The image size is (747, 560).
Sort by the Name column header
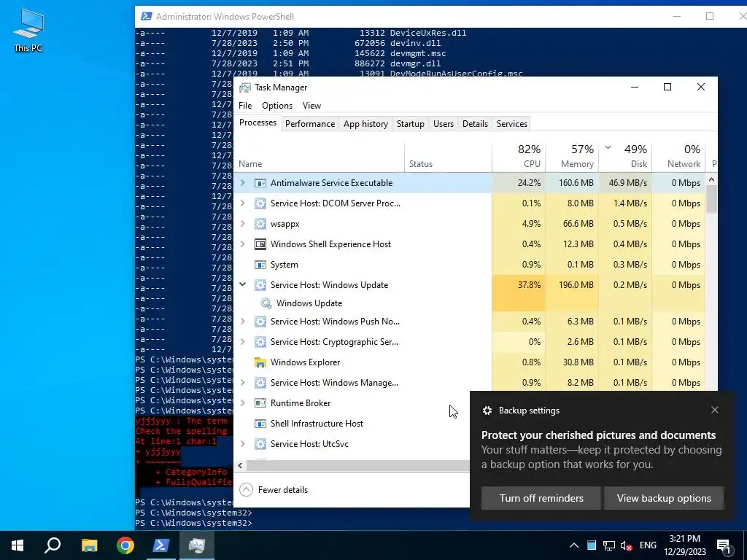pyautogui.click(x=320, y=156)
